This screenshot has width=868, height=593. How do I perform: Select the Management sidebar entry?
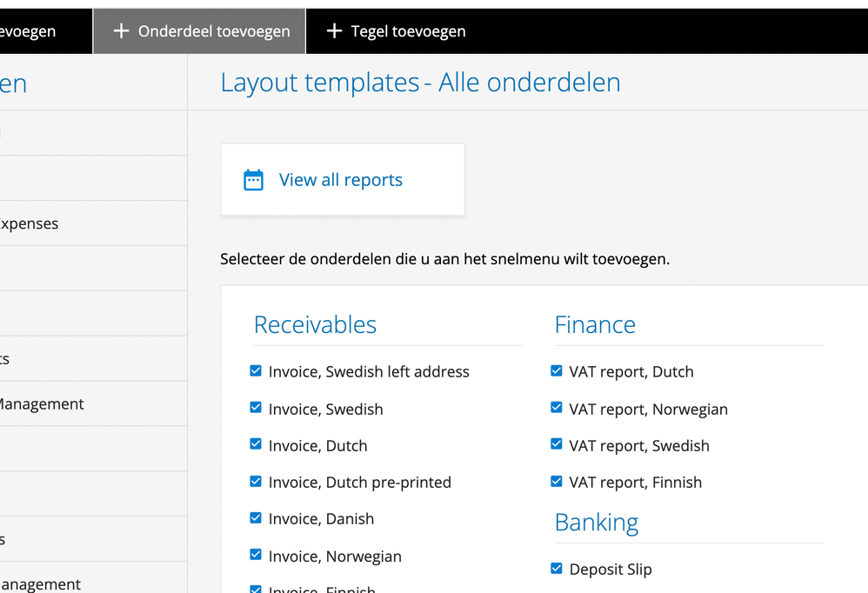pyautogui.click(x=41, y=404)
